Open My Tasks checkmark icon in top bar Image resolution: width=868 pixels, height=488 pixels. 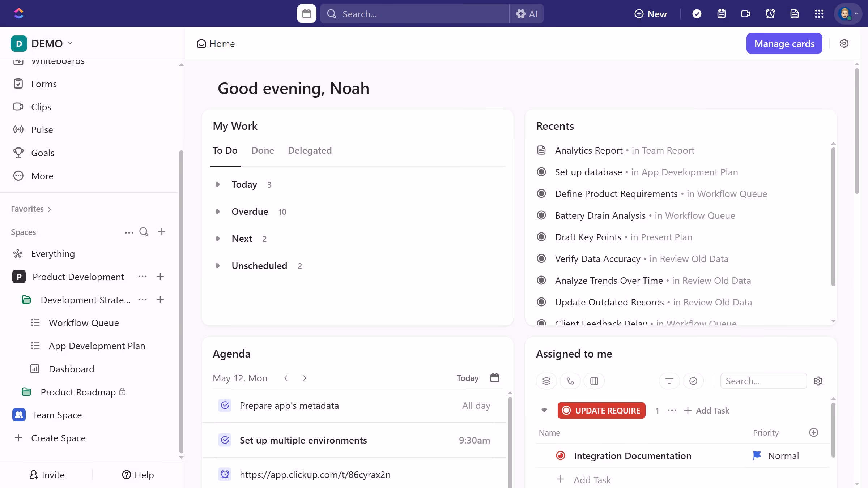click(x=697, y=14)
